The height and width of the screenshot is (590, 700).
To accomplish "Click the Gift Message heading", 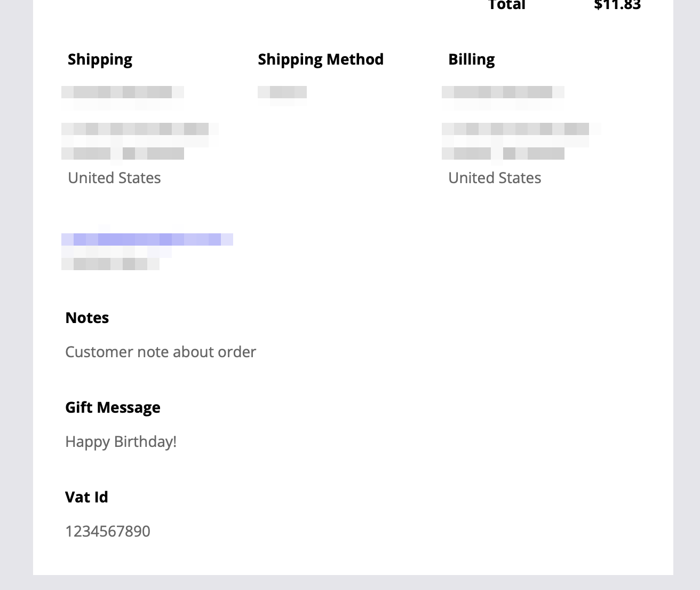I will pyautogui.click(x=113, y=407).
